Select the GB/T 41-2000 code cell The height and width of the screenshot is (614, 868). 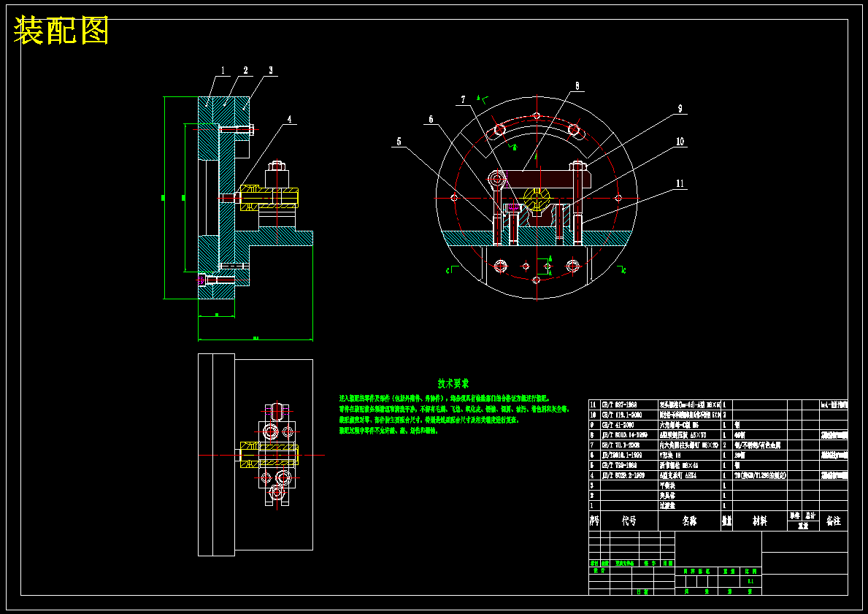pyautogui.click(x=629, y=425)
